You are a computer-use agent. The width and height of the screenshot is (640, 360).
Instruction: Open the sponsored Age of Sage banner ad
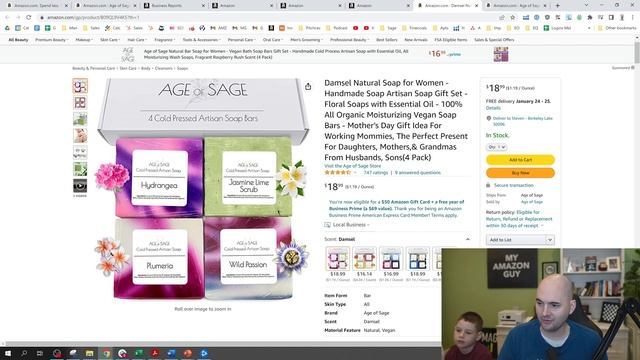pos(316,54)
